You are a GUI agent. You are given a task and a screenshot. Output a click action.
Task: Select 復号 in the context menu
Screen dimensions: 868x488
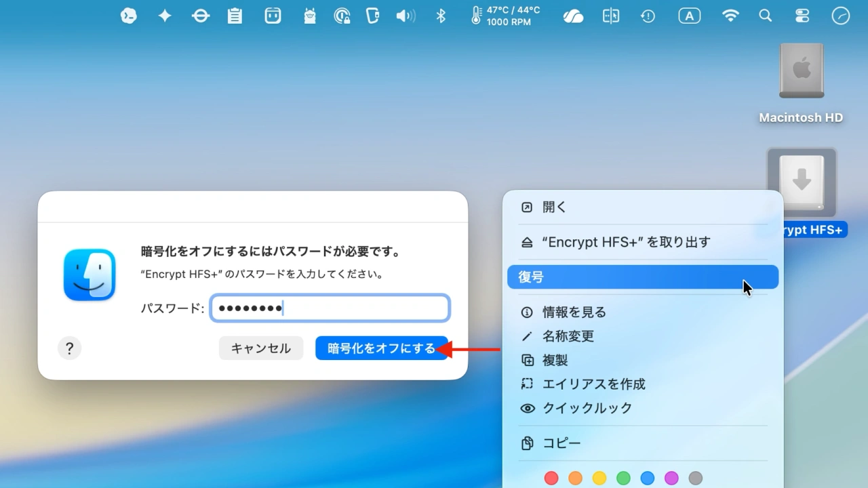(x=643, y=277)
